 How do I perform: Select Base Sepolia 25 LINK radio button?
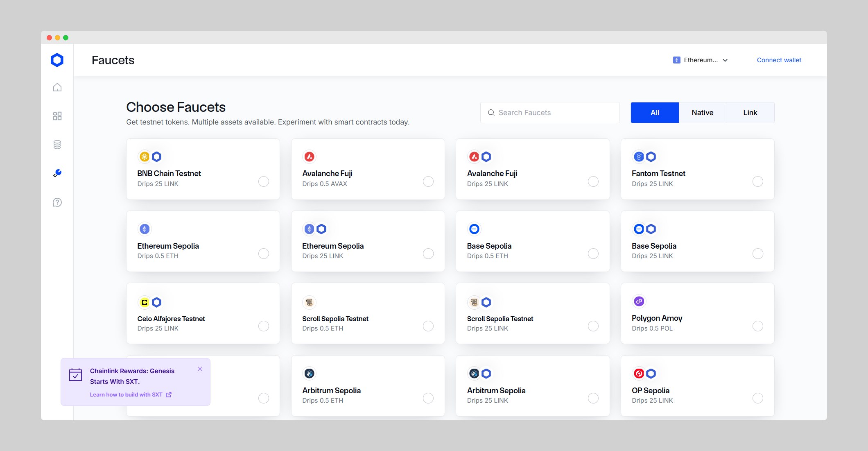point(758,254)
